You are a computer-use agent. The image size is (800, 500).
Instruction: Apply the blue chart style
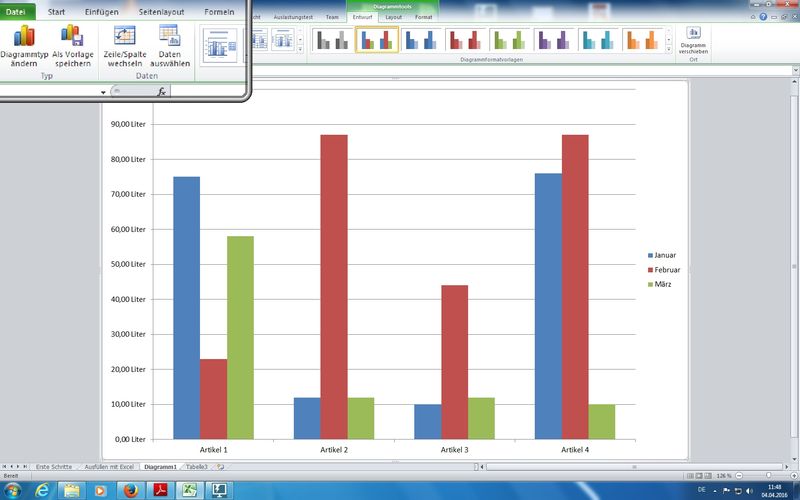click(x=421, y=40)
